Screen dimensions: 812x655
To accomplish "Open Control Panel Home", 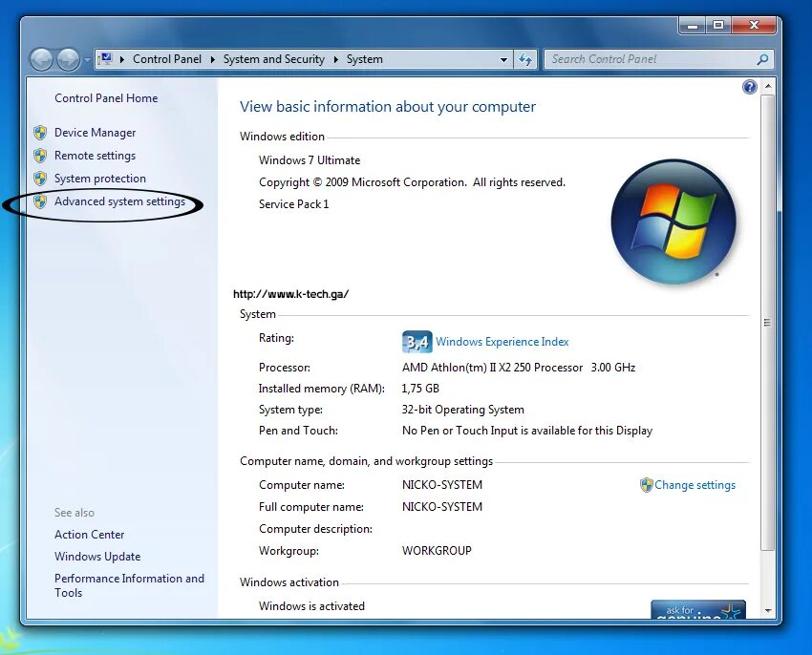I will (x=106, y=98).
